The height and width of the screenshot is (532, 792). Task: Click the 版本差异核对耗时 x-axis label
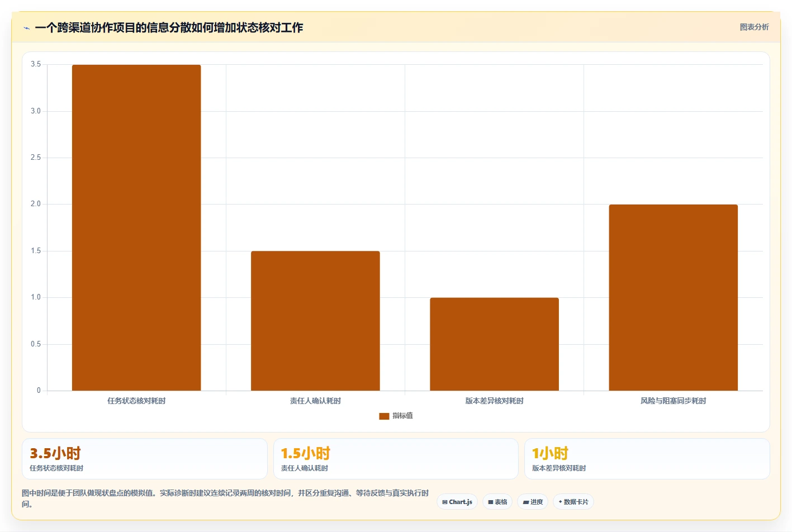494,401
